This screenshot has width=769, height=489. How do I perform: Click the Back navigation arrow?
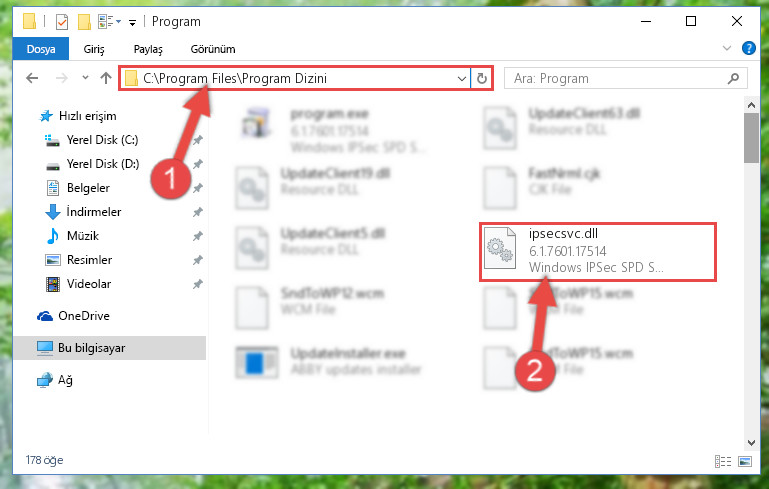point(32,78)
